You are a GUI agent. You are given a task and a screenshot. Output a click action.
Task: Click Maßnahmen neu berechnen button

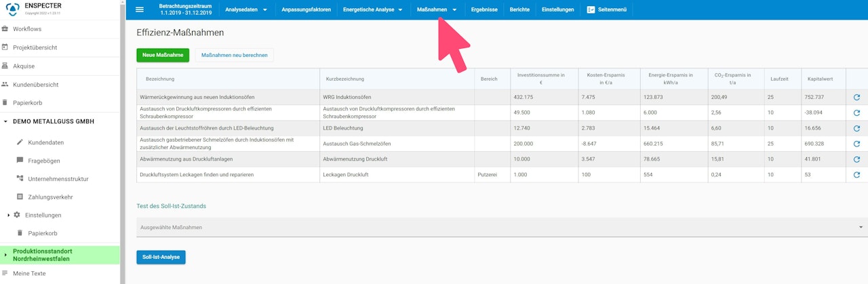click(235, 56)
